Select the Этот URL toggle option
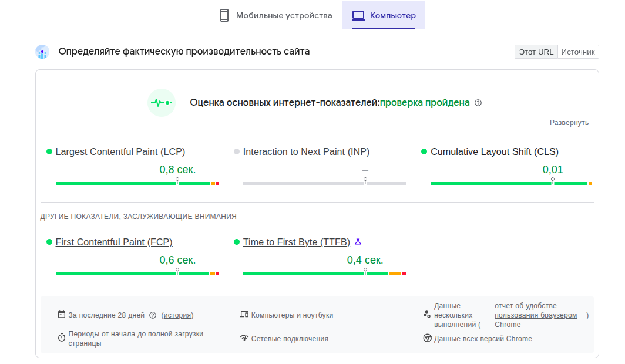625x364 pixels. coord(536,52)
